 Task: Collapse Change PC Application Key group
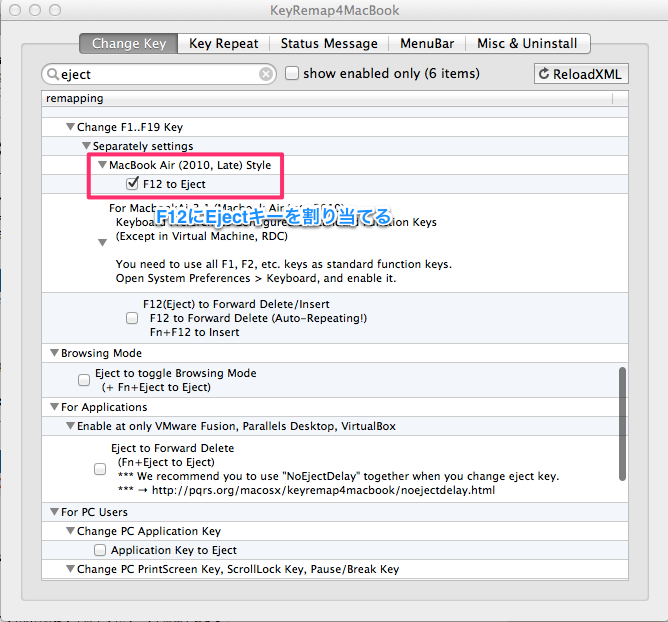click(x=70, y=531)
